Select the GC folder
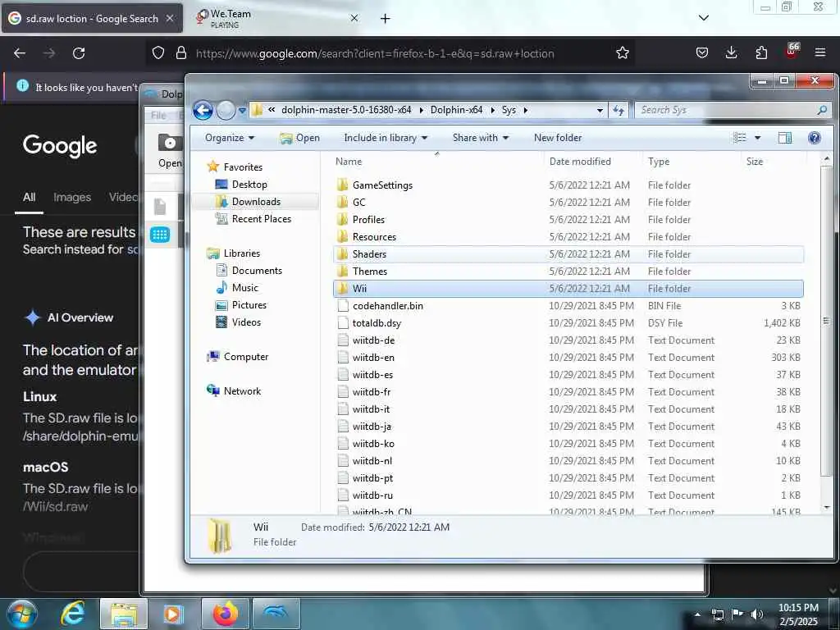 [x=359, y=202]
